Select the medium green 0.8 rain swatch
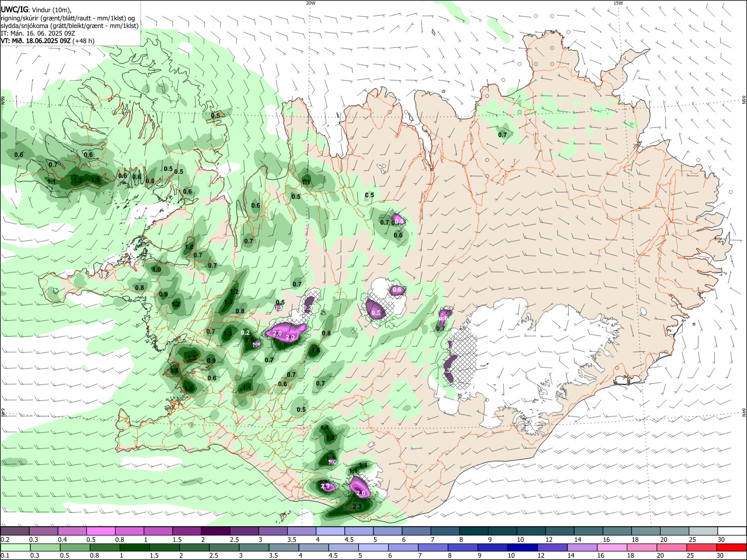Screen dimensions: 747x560 (x=104, y=547)
